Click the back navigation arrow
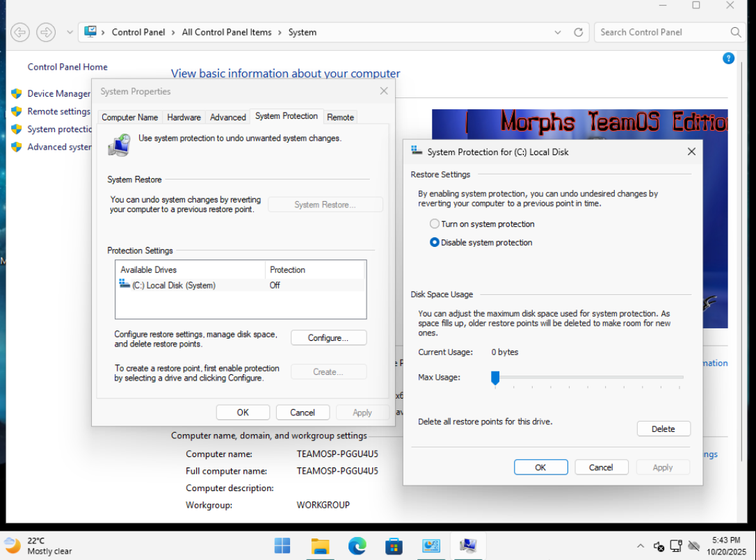This screenshot has width=756, height=560. pos(20,32)
